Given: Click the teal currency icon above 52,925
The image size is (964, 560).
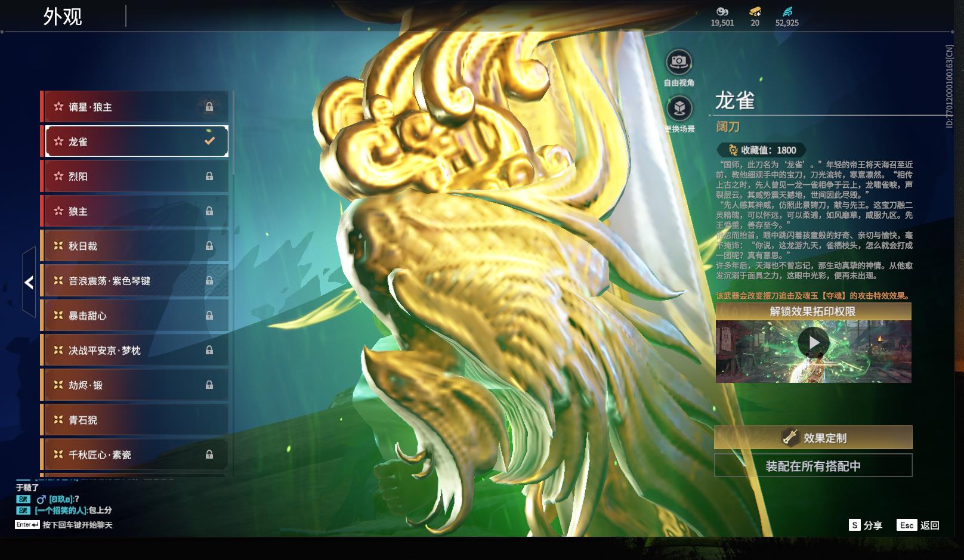Looking at the screenshot, I should pos(787,11).
